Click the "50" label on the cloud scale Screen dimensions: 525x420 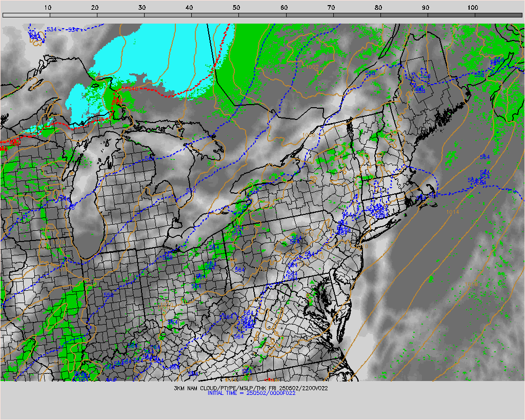pyautogui.click(x=236, y=7)
